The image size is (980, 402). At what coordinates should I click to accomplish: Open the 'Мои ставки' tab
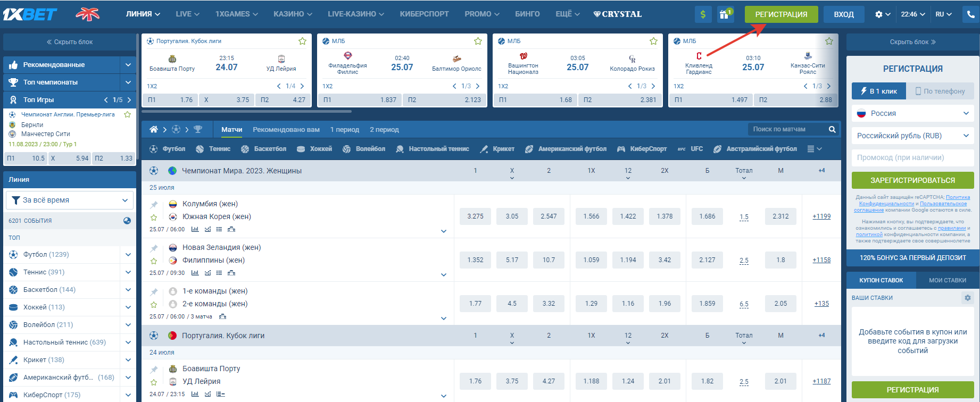(947, 280)
